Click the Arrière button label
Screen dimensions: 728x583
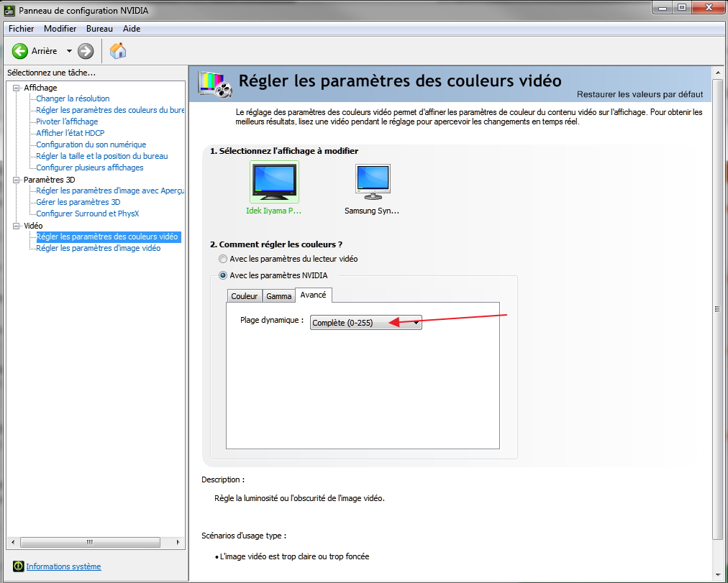[x=44, y=51]
